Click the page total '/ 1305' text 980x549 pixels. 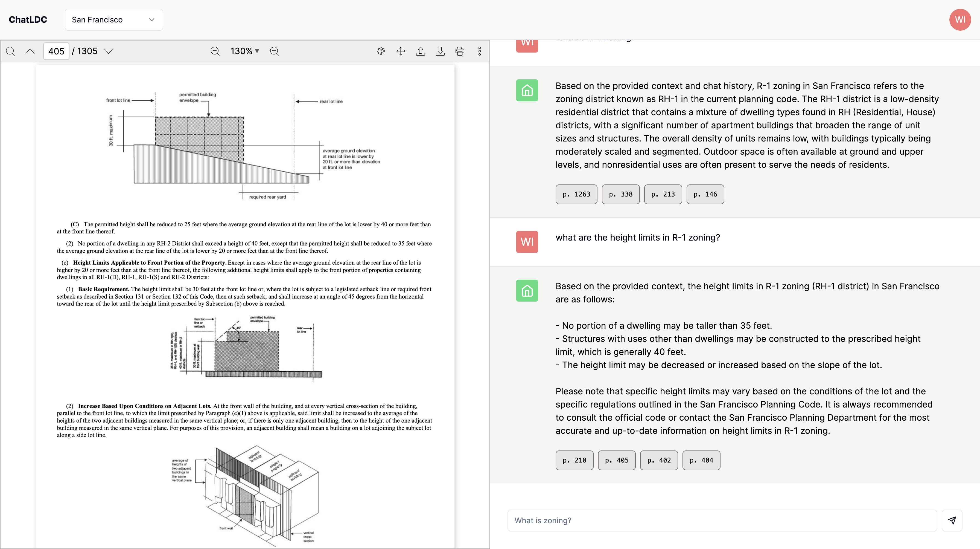coord(84,51)
